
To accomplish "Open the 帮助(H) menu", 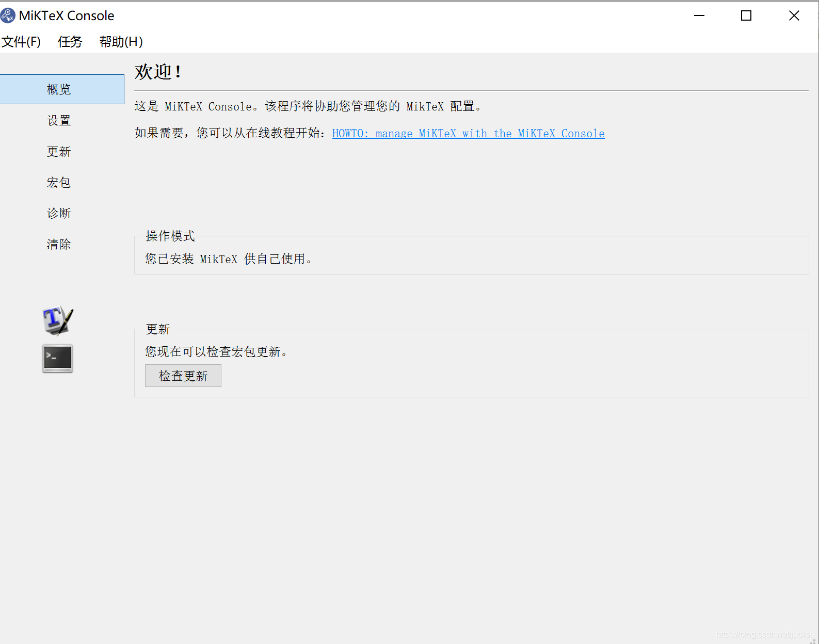I will coord(121,42).
